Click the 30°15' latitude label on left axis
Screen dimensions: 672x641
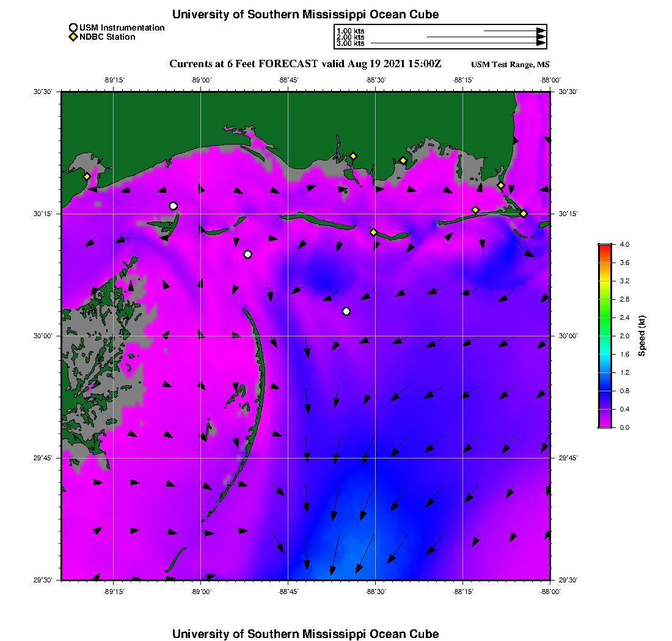coord(45,214)
